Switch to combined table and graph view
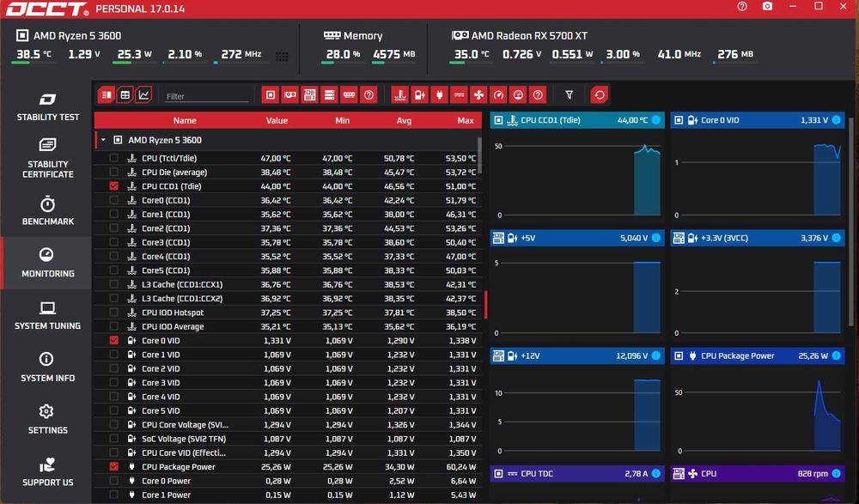The height and width of the screenshot is (504, 859). pos(107,94)
